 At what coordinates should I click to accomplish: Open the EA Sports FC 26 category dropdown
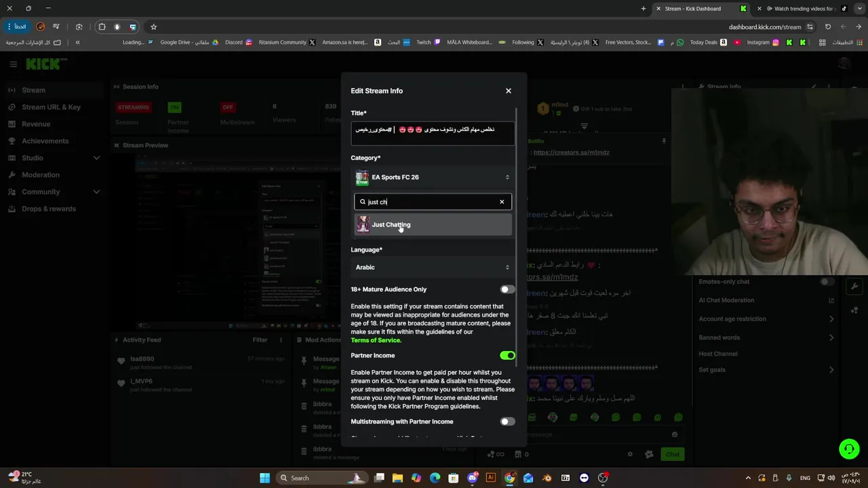click(x=433, y=177)
